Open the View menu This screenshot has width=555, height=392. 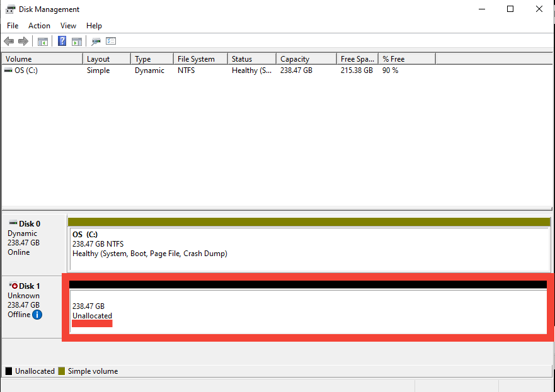(x=68, y=26)
